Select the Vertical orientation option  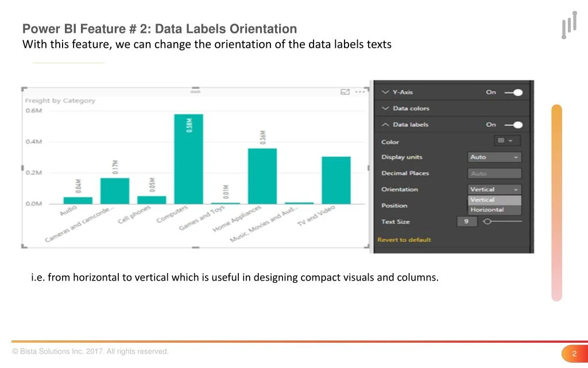(493, 199)
